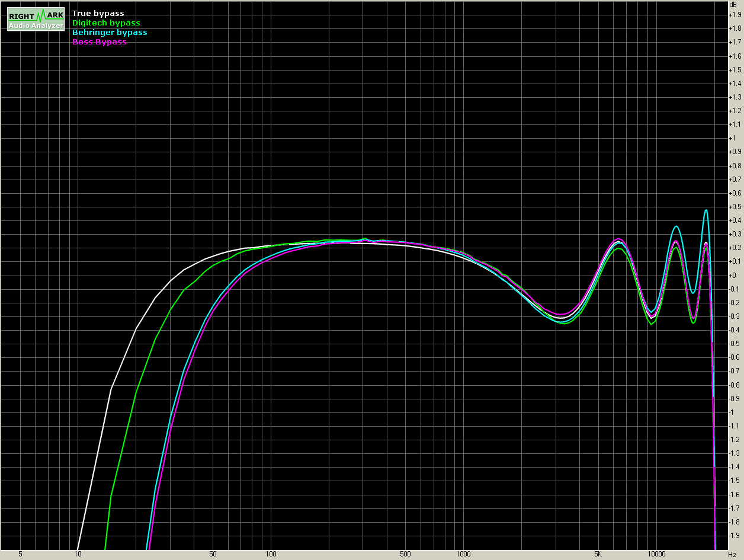Screen dimensions: 744x560
Task: Click the dB unit label
Action: pyautogui.click(x=734, y=5)
